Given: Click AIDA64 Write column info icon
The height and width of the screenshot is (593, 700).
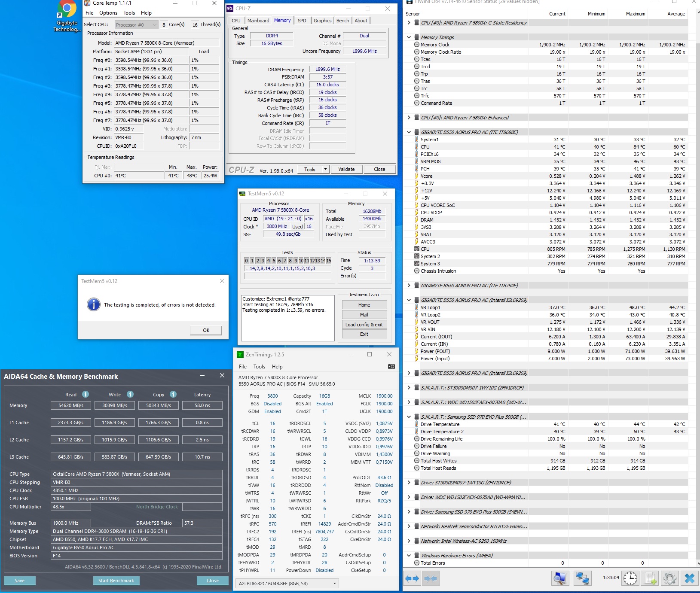Looking at the screenshot, I should pyautogui.click(x=130, y=394).
